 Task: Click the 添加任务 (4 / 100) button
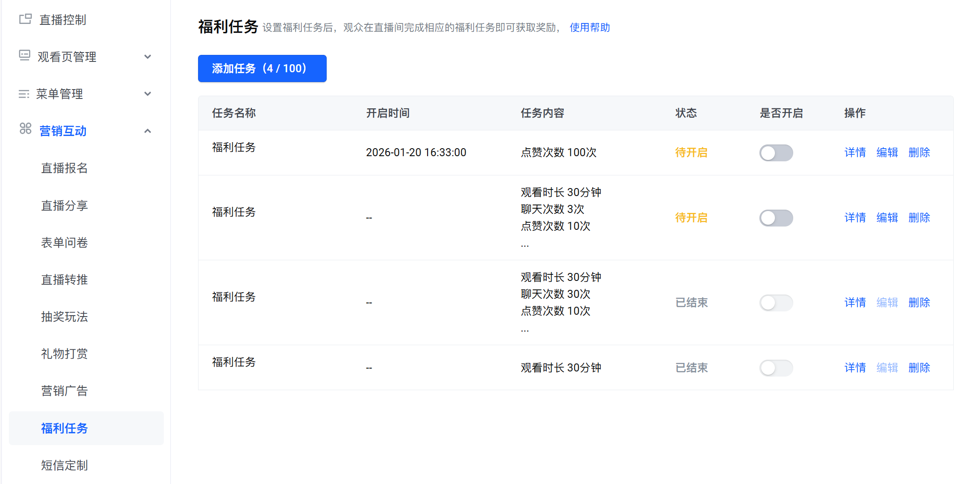[262, 68]
